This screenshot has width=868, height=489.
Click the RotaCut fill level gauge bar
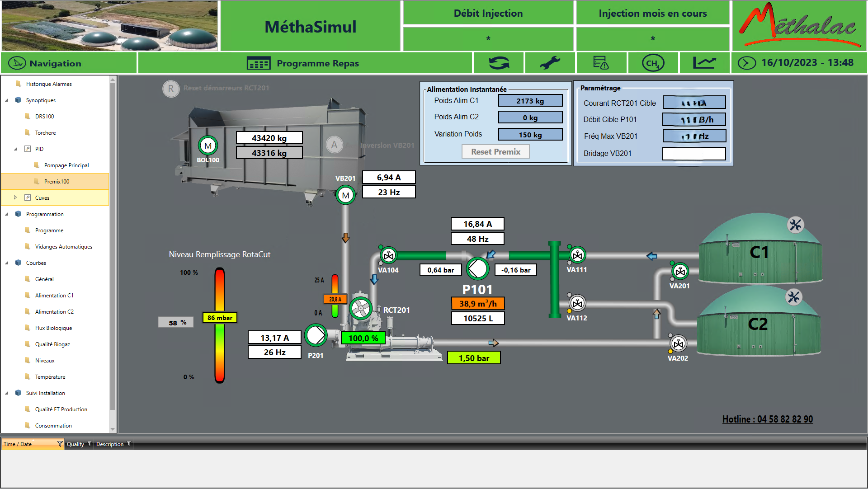coord(220,325)
